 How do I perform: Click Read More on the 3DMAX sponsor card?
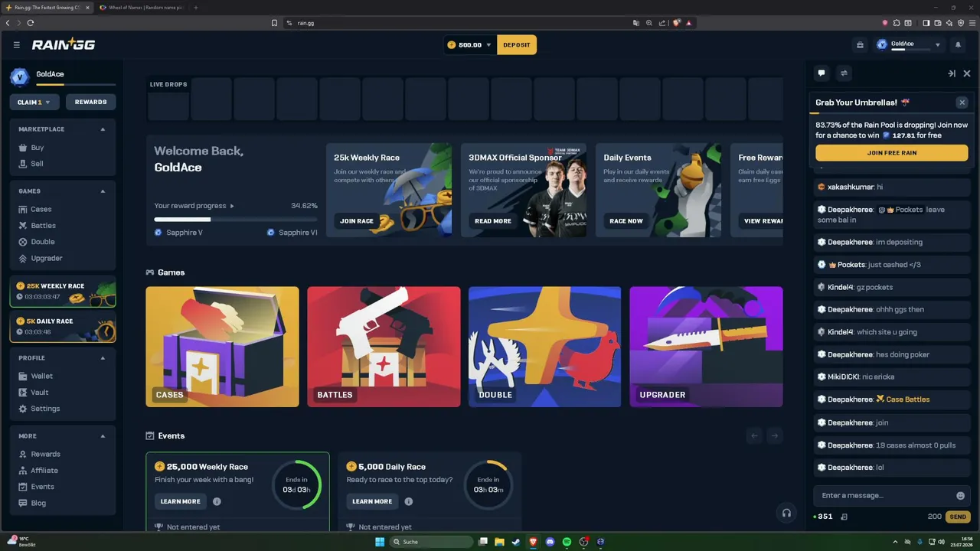click(493, 221)
